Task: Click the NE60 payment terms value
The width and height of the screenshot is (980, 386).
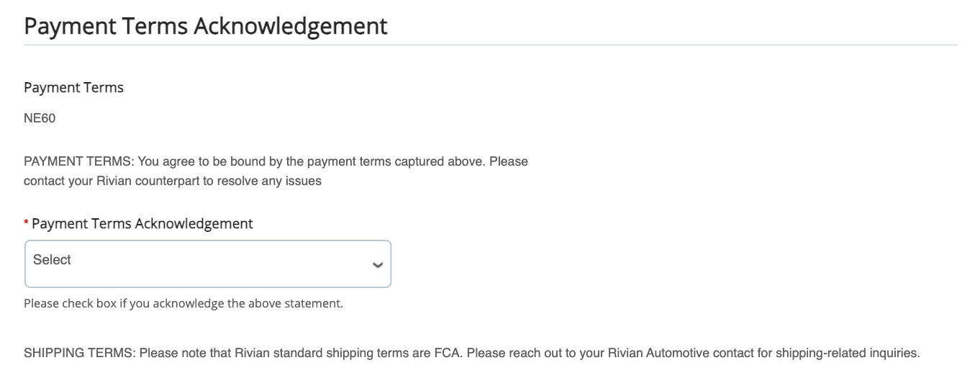Action: [40, 119]
